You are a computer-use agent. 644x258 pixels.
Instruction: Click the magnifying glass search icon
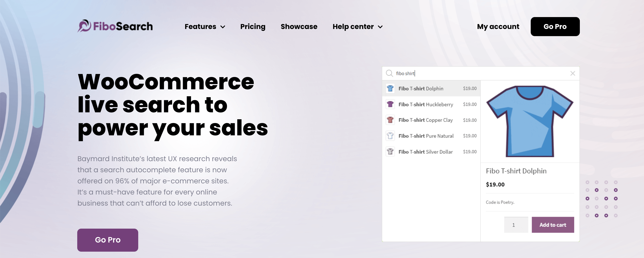click(x=389, y=73)
